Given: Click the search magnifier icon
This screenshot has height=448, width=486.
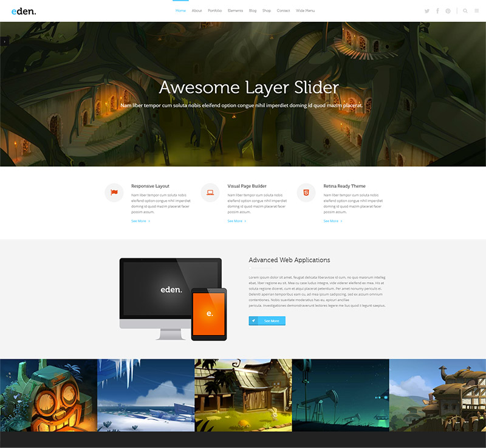Looking at the screenshot, I should 465,11.
